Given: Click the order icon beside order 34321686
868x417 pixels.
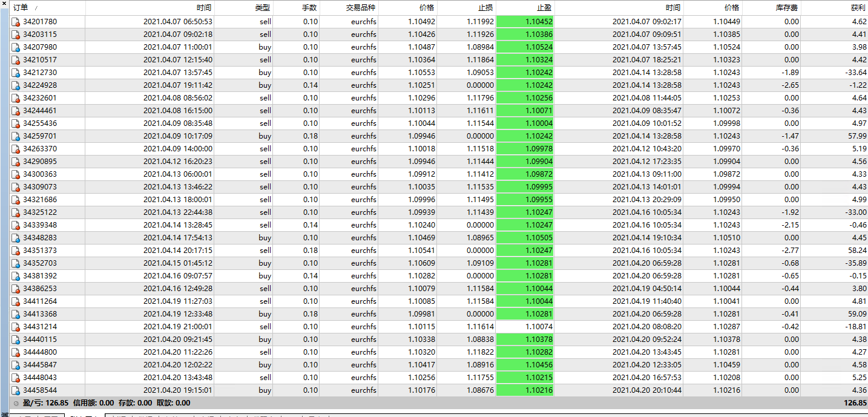Looking at the screenshot, I should coord(16,200).
